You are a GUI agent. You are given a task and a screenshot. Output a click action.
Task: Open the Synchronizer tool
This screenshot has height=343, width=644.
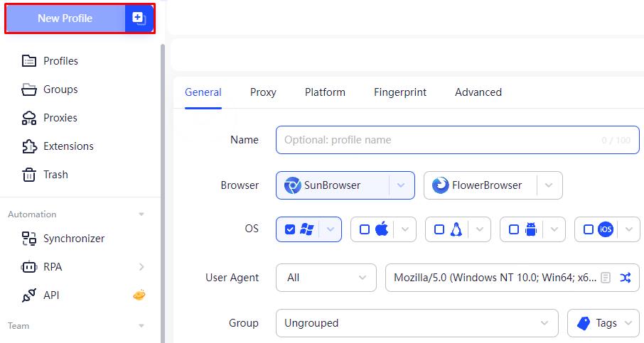click(63, 239)
